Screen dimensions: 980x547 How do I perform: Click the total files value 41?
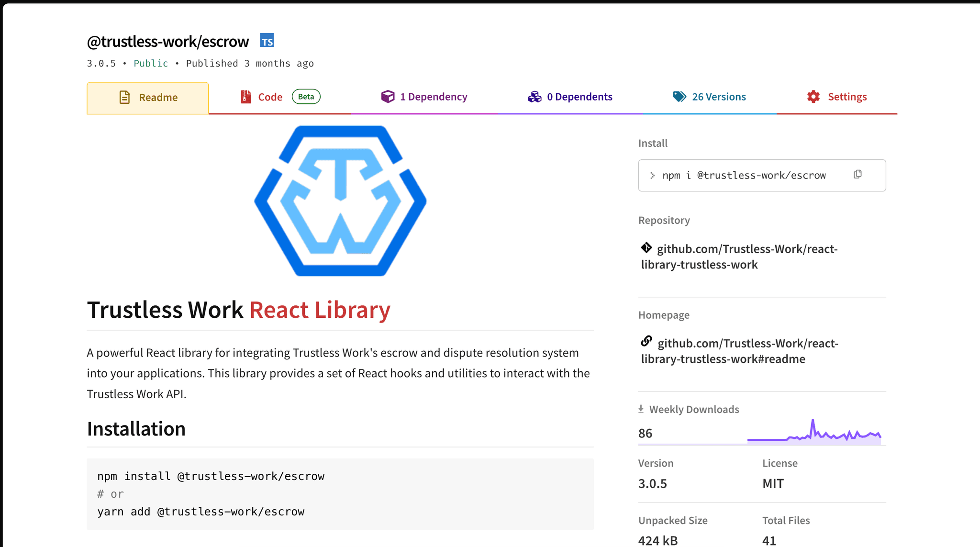click(769, 541)
